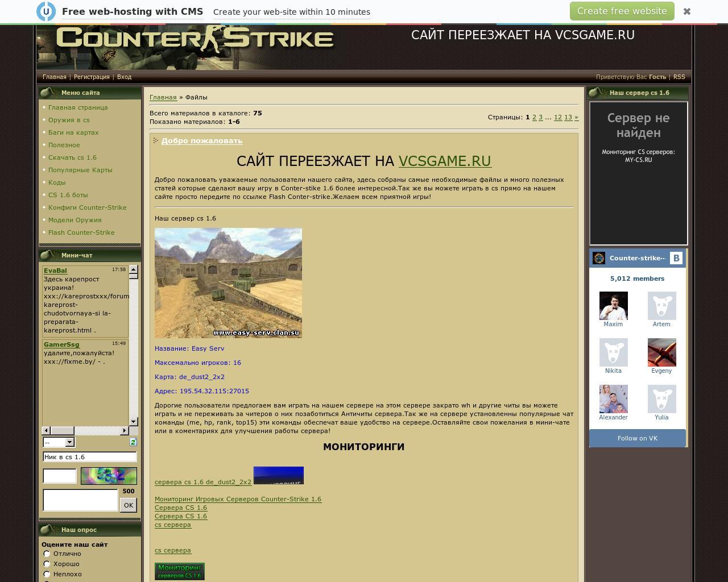Image resolution: width=728 pixels, height=582 pixels.
Task: Open Yulia's VK avatar
Action: pyautogui.click(x=661, y=399)
